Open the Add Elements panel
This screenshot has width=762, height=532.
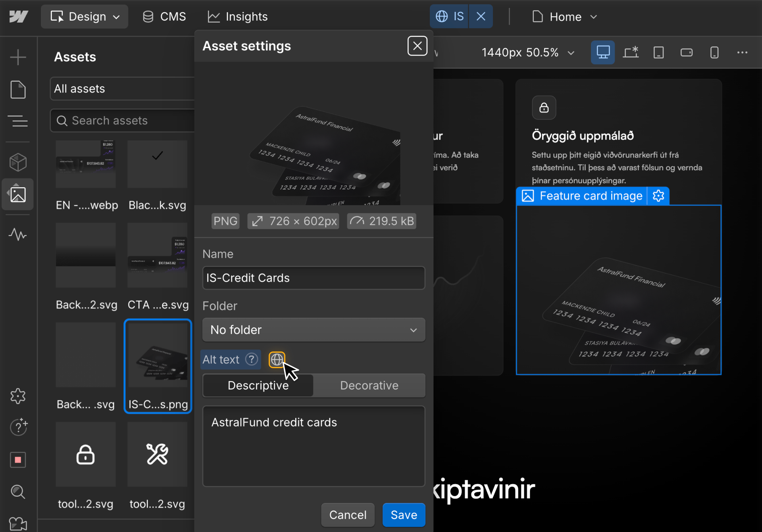tap(18, 57)
